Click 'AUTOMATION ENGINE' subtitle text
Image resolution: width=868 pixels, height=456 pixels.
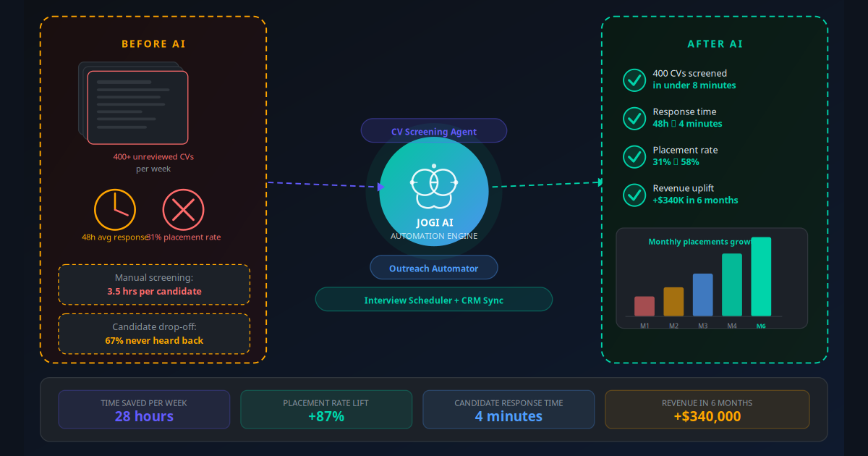click(434, 236)
